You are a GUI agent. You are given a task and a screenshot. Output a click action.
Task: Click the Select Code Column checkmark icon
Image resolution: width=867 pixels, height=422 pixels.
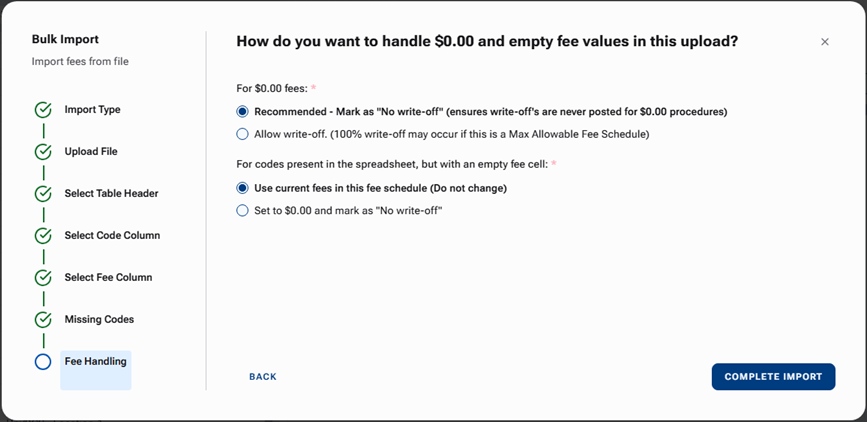click(43, 236)
